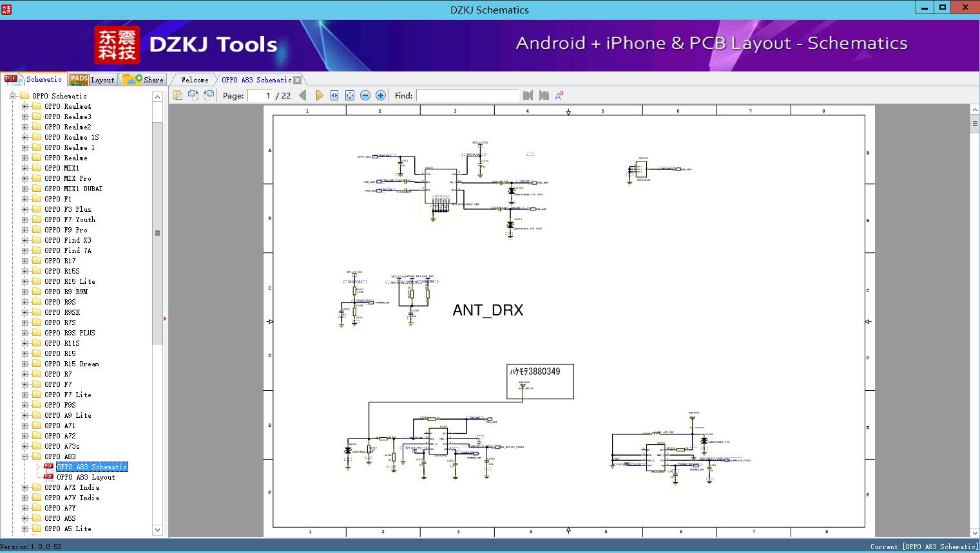This screenshot has width=980, height=553.
Task: Click the document view scroll down arrow
Action: tap(975, 532)
